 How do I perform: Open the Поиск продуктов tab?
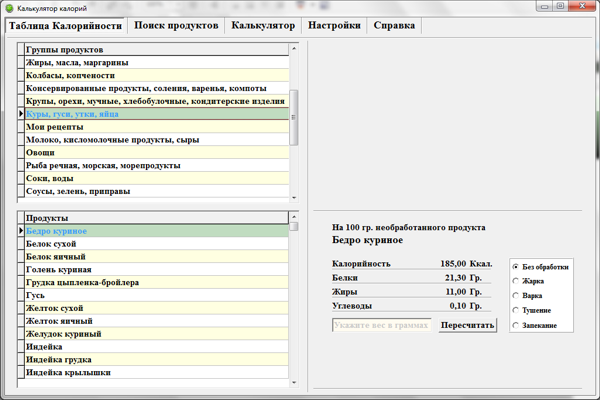coord(176,25)
